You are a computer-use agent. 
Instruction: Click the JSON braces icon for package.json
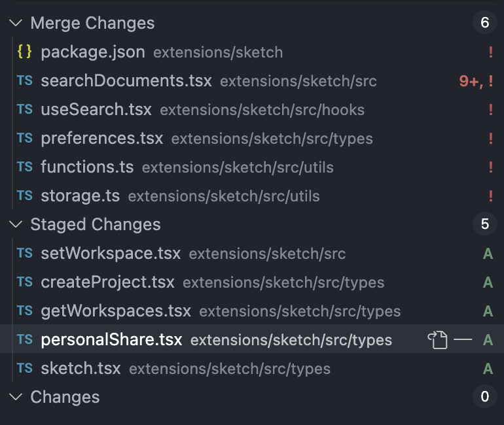(x=25, y=52)
